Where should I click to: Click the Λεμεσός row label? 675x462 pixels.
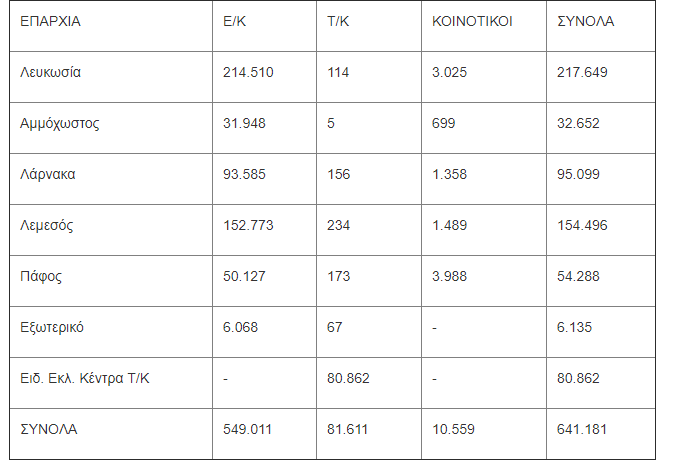click(x=46, y=225)
